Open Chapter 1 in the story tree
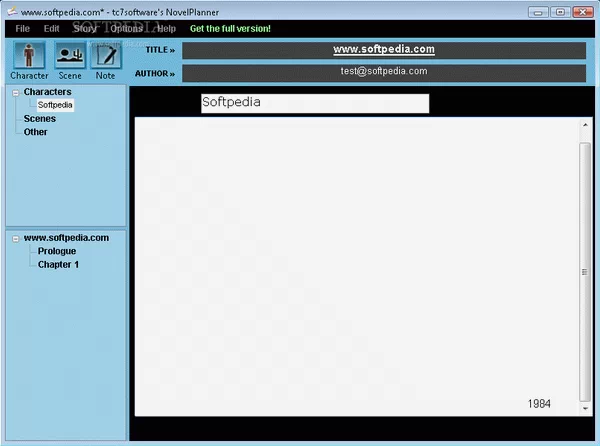Screen dimensions: 600x446 pyautogui.click(x=58, y=265)
